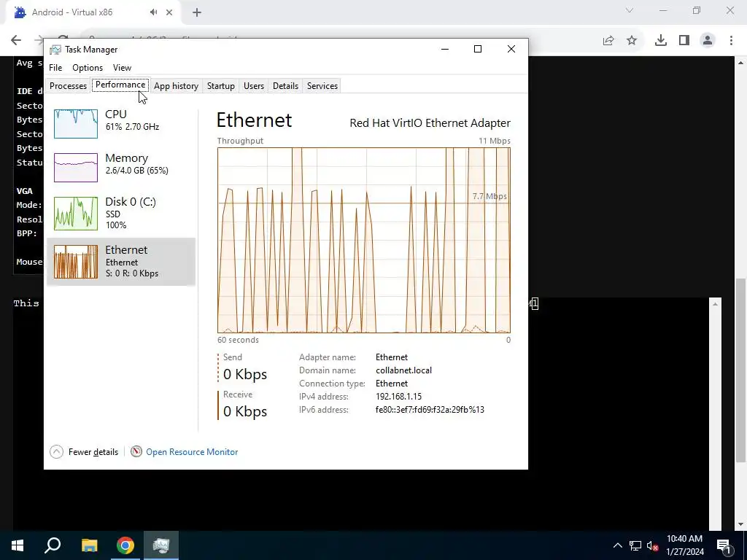
Task: Click the inner terminal scrollbar up arrow
Action: point(715,304)
